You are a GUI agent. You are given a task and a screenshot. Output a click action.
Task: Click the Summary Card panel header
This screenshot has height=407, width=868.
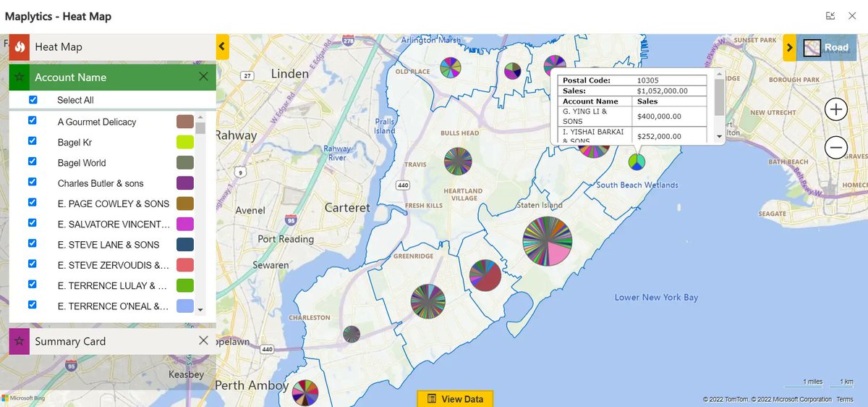coord(112,341)
